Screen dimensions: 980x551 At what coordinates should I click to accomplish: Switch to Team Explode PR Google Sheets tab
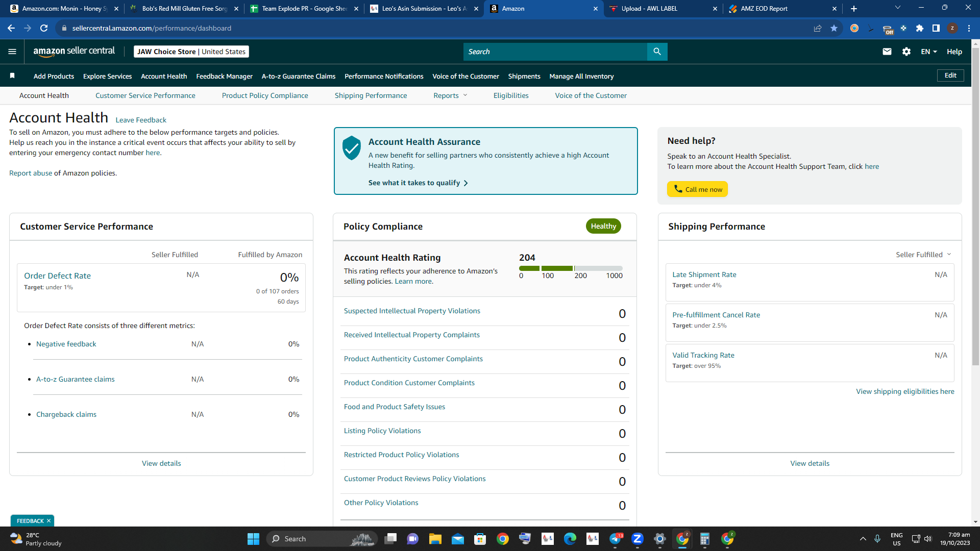click(304, 9)
